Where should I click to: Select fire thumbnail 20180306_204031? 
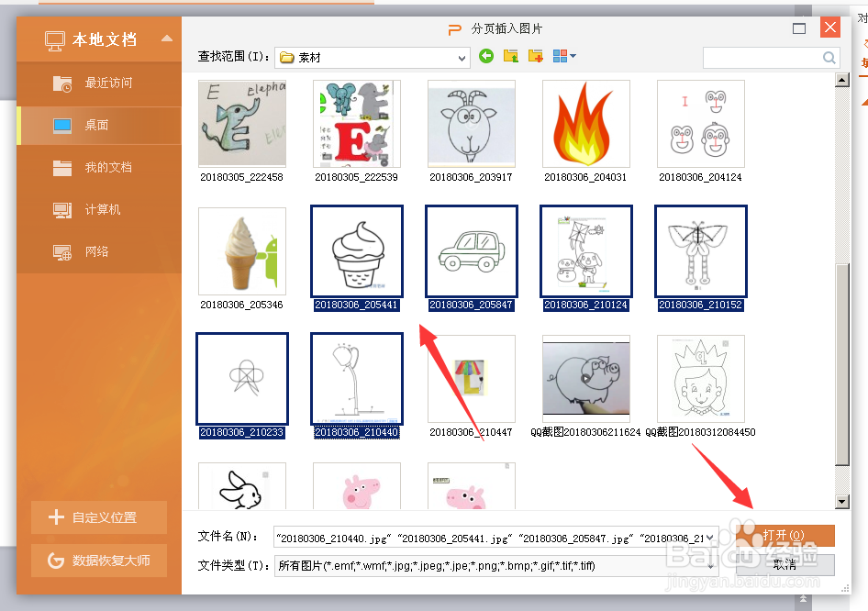pyautogui.click(x=585, y=124)
